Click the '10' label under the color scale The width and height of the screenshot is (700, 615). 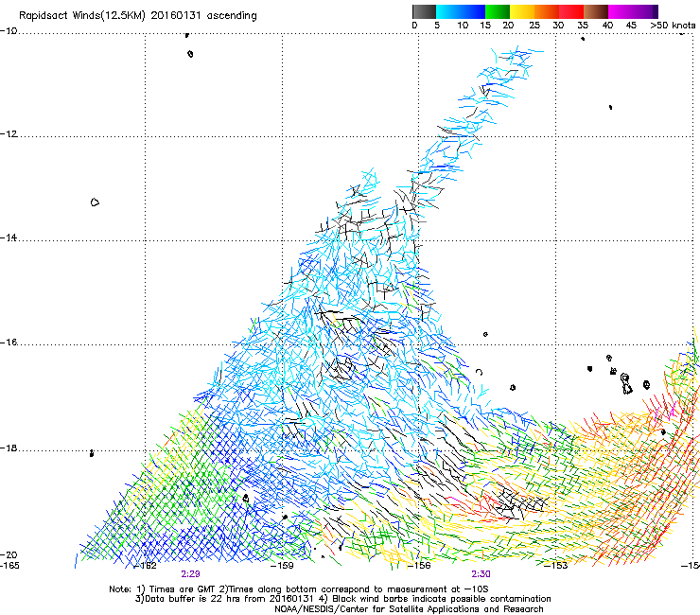(x=463, y=26)
